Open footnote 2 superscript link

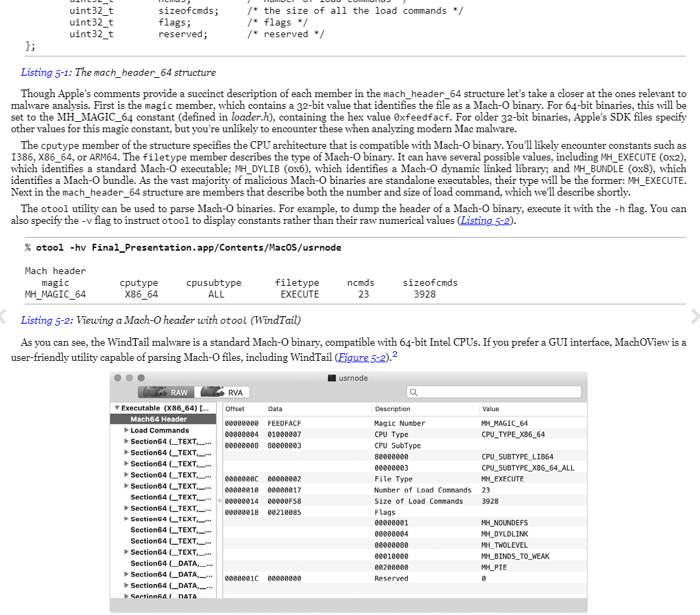coord(394,353)
